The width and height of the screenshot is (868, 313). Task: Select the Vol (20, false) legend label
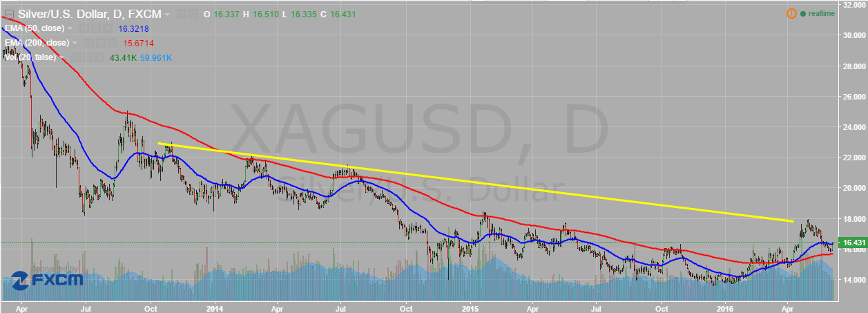point(30,57)
